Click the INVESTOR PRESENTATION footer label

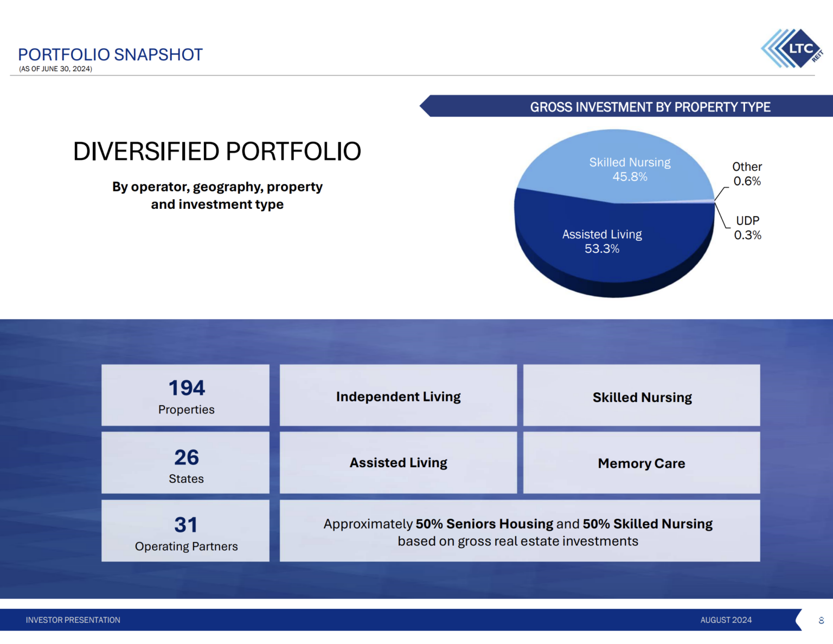coord(73,620)
